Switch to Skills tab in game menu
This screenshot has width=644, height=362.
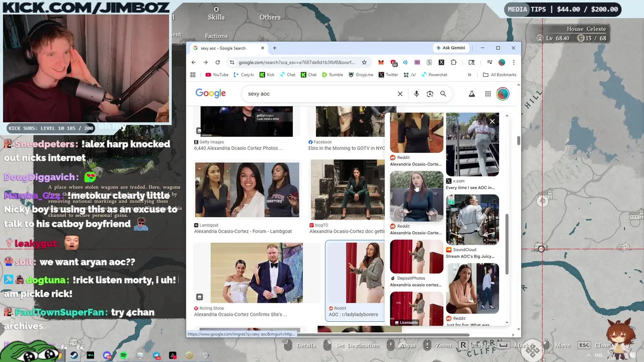click(x=216, y=17)
